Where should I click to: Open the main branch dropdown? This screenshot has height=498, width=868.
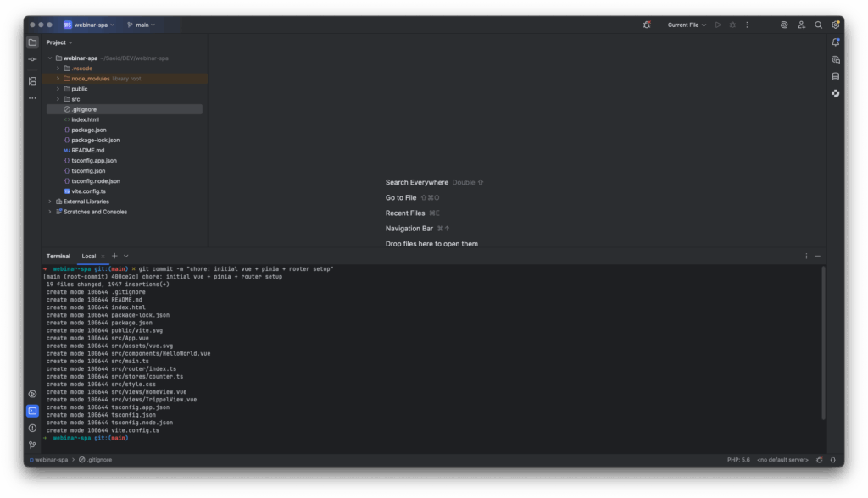(141, 25)
